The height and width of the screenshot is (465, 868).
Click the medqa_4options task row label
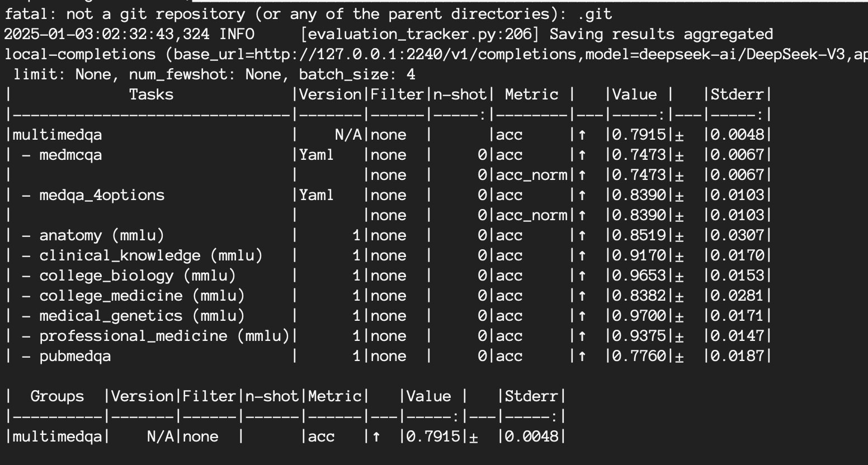(102, 195)
